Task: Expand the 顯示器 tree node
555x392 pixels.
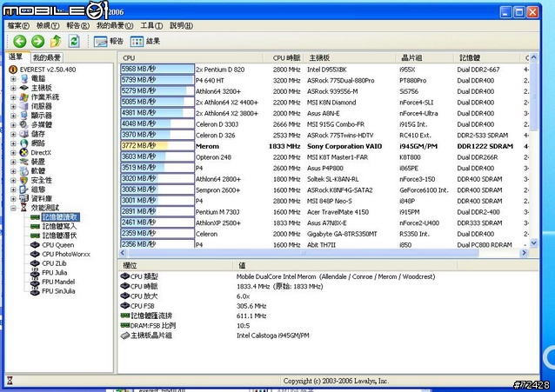Action: coord(13,116)
